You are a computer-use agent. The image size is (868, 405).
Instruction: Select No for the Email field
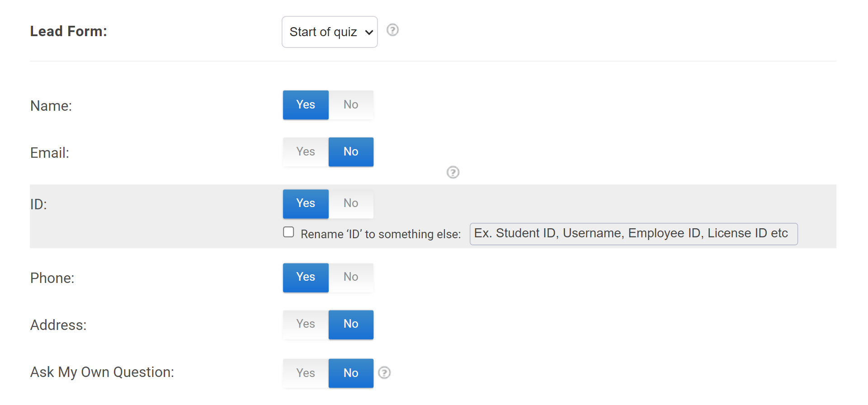(351, 152)
